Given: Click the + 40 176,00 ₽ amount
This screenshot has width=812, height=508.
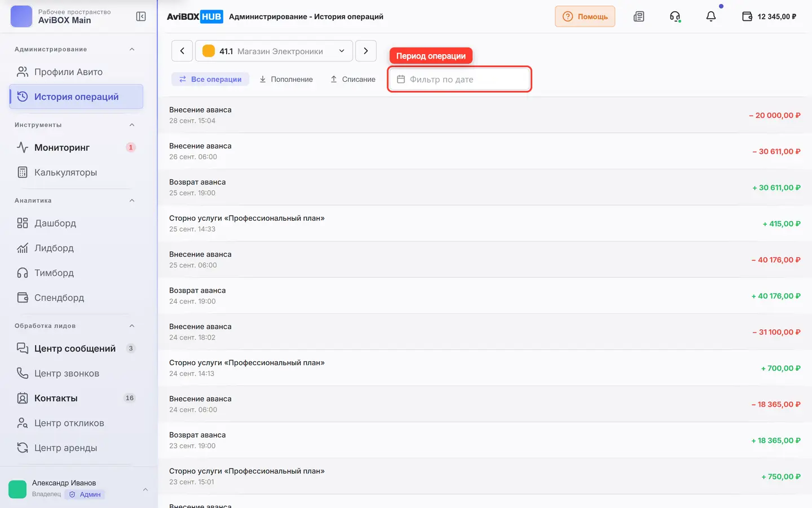Looking at the screenshot, I should [776, 296].
